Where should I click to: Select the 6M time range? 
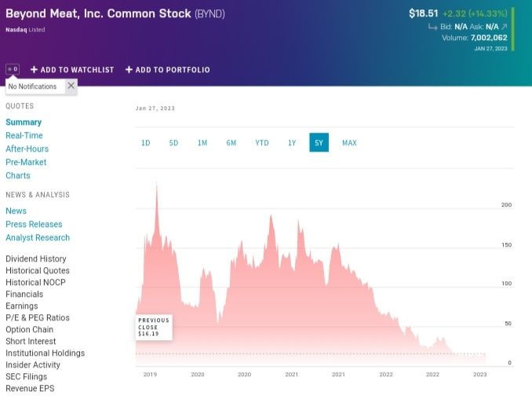point(231,143)
